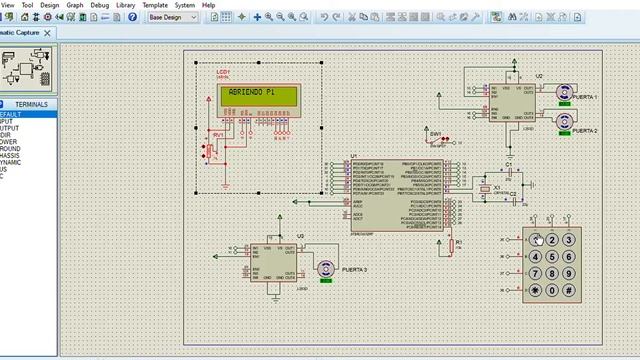Toggle the false origin icon
Image resolution: width=640 pixels, height=360 pixels.
click(242, 17)
